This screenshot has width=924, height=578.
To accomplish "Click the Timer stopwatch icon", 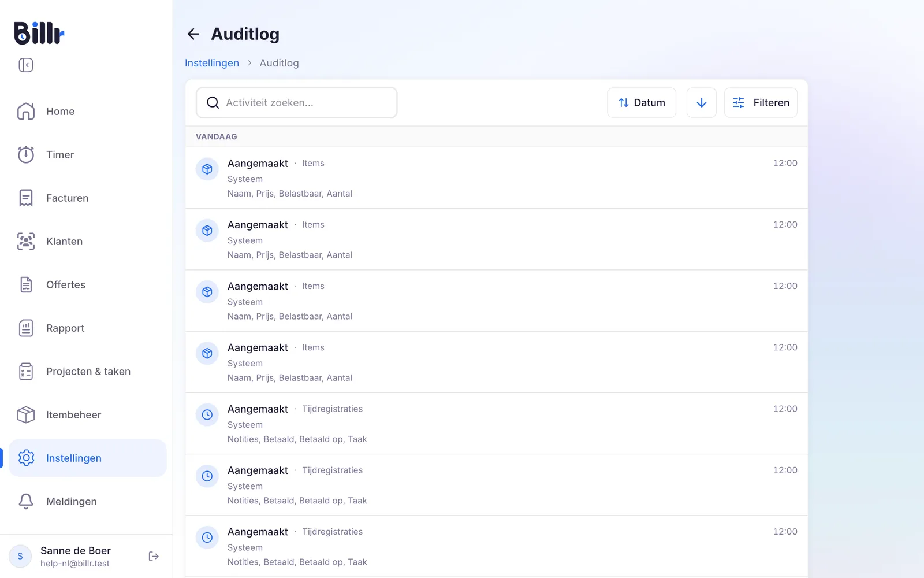I will pos(26,155).
